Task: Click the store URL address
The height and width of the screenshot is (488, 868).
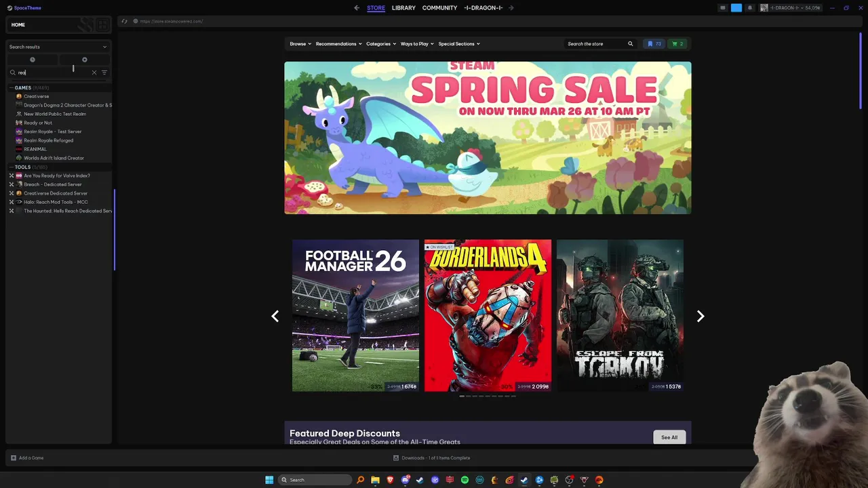Action: coord(171,21)
